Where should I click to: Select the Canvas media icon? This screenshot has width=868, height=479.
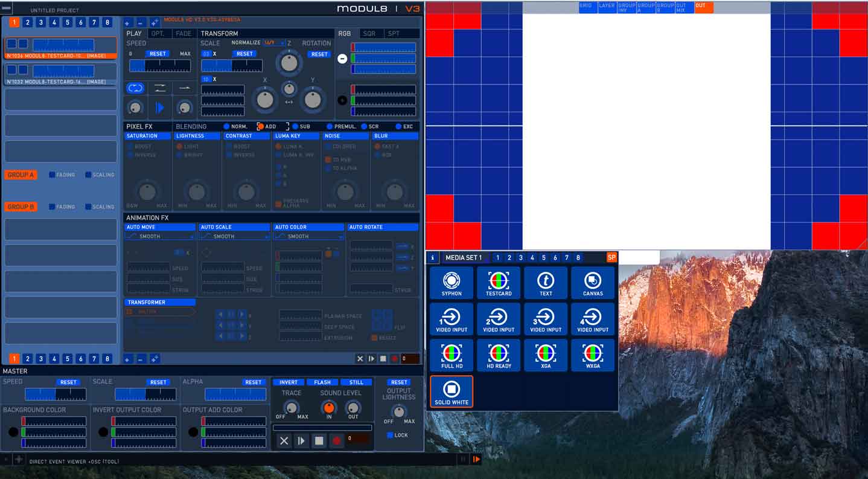(x=593, y=283)
